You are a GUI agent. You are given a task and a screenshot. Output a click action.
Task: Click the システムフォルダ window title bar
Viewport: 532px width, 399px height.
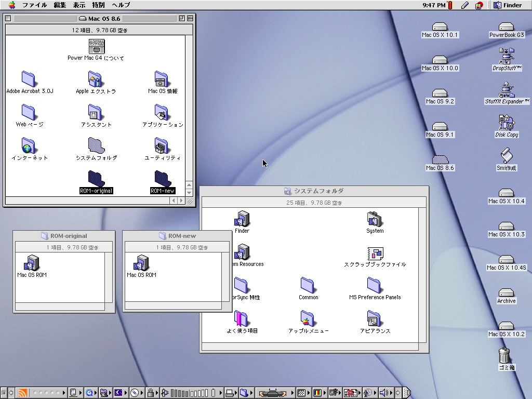tap(314, 191)
